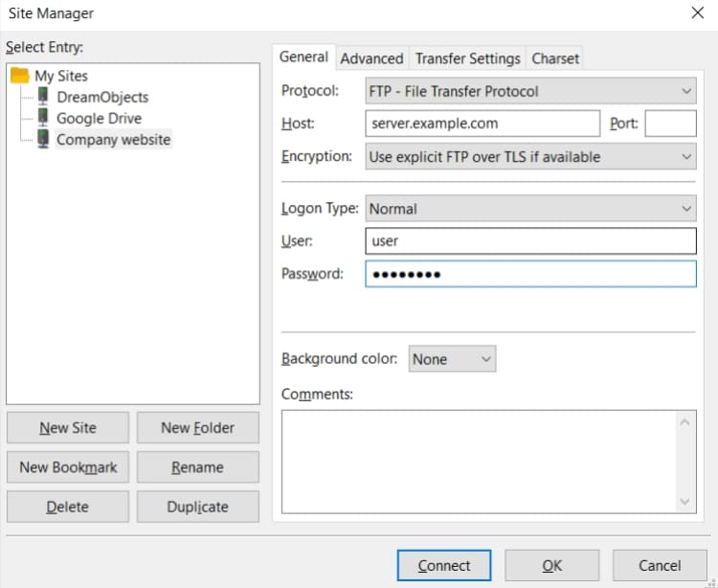Open the Transfer Settings tab
718x588 pixels.
click(x=467, y=58)
